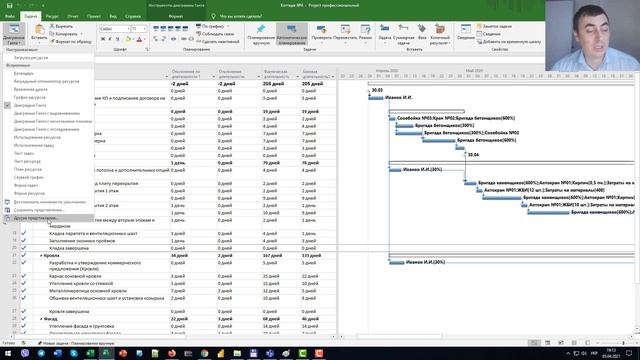Choose Лист ресурсов from view list
This screenshot has height=360, width=640.
[27, 161]
